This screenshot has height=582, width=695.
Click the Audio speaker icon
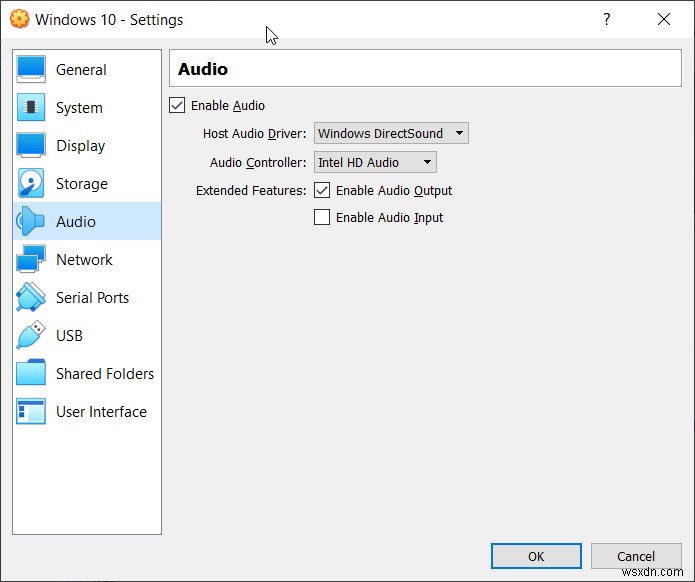31,221
